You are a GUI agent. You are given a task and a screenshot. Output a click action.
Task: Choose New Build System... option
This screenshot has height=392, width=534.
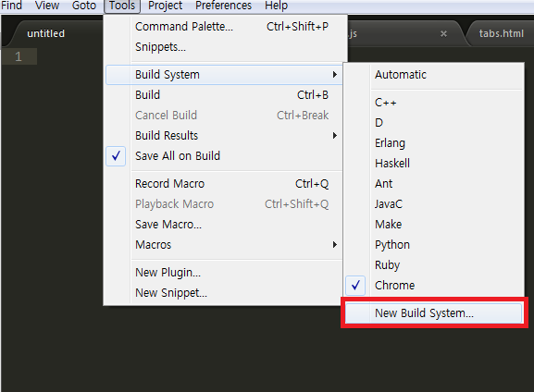tap(433, 313)
